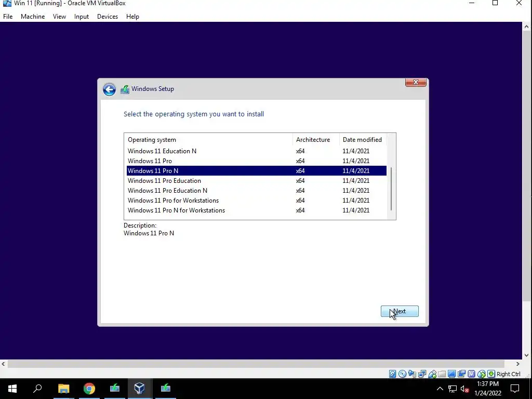The image size is (532, 399).
Task: Click the Next button
Action: (x=400, y=311)
